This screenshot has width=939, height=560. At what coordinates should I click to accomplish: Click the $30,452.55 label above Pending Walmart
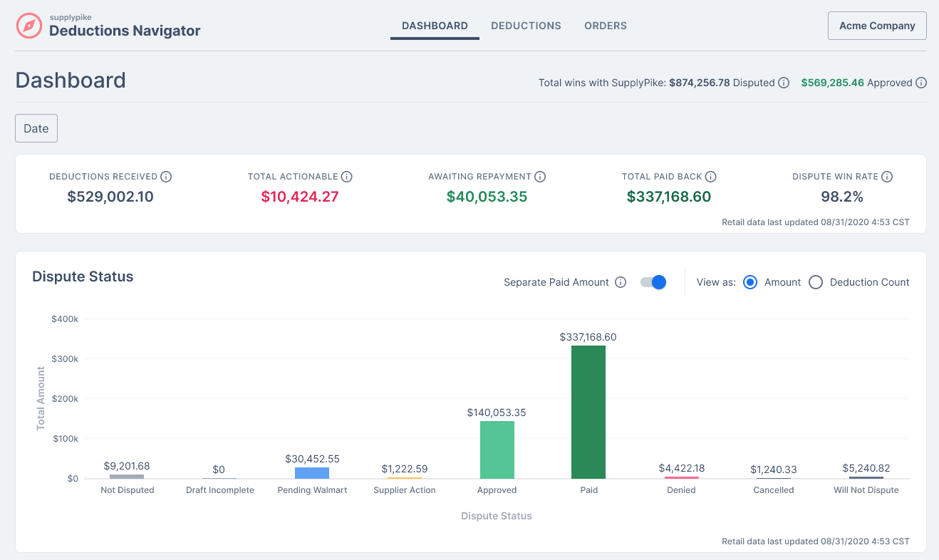[x=312, y=459]
